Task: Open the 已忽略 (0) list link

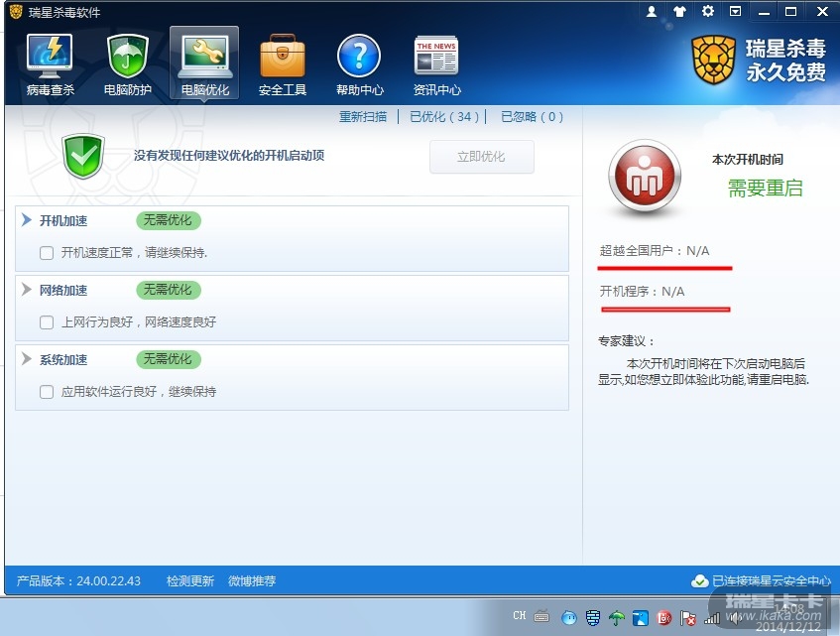Action: click(532, 116)
